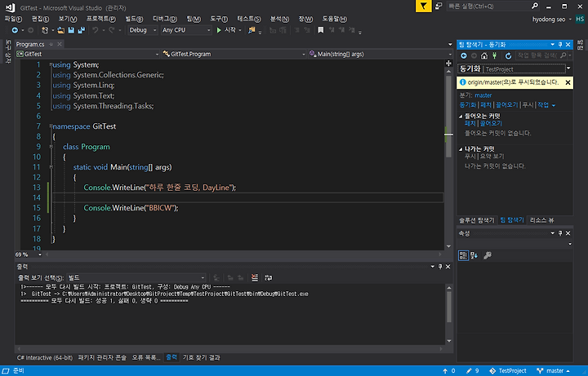The image size is (588, 376).
Task: Toggle a bookmark using the toolbar bookmark icon
Action: click(321, 30)
